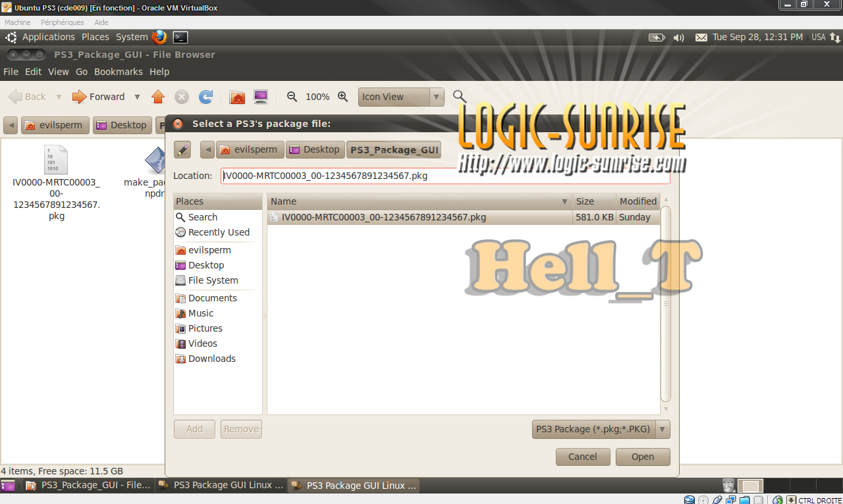The width and height of the screenshot is (843, 504).
Task: Open the volume indicator in top panel
Action: pos(679,38)
